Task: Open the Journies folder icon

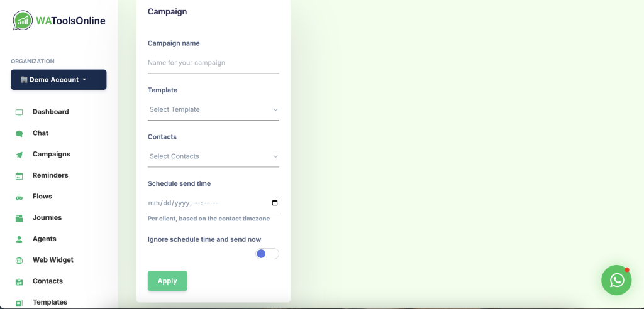Action: pos(19,219)
